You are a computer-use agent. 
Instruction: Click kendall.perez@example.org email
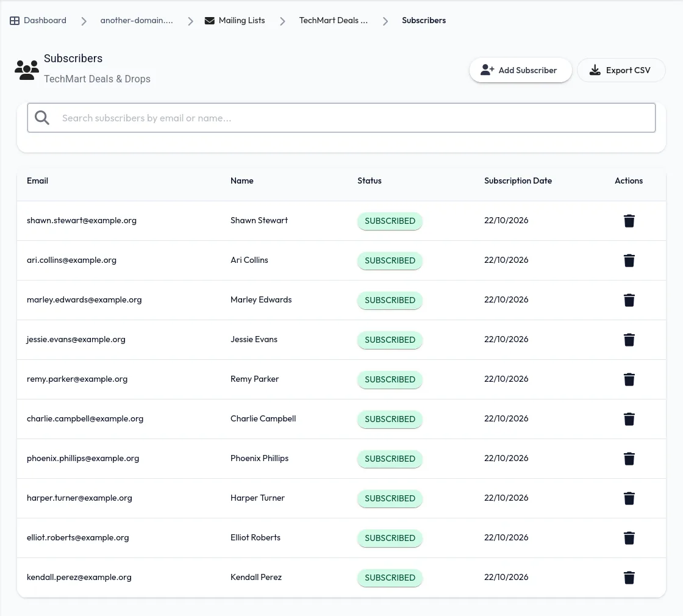pos(79,577)
